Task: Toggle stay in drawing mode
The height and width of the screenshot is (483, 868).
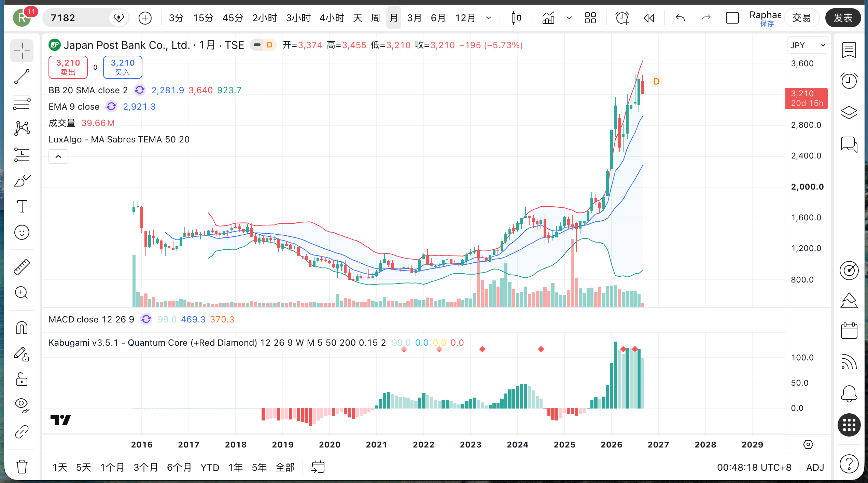Action: [22, 354]
